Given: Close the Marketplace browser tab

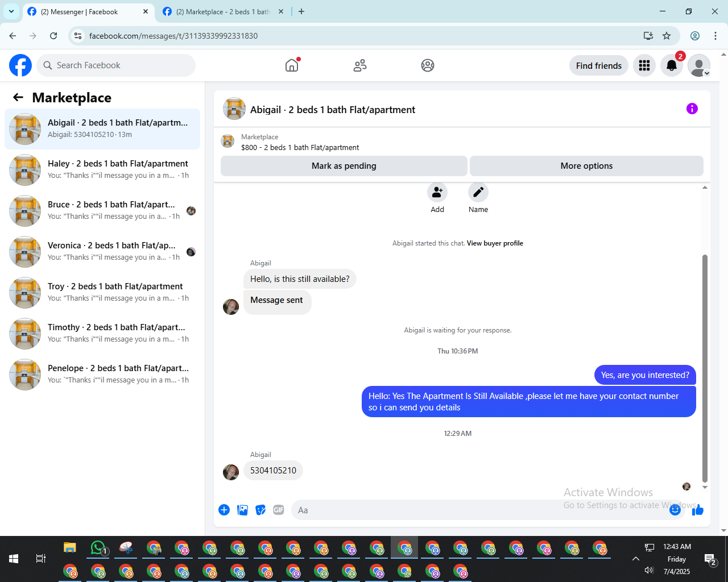Looking at the screenshot, I should (x=281, y=11).
